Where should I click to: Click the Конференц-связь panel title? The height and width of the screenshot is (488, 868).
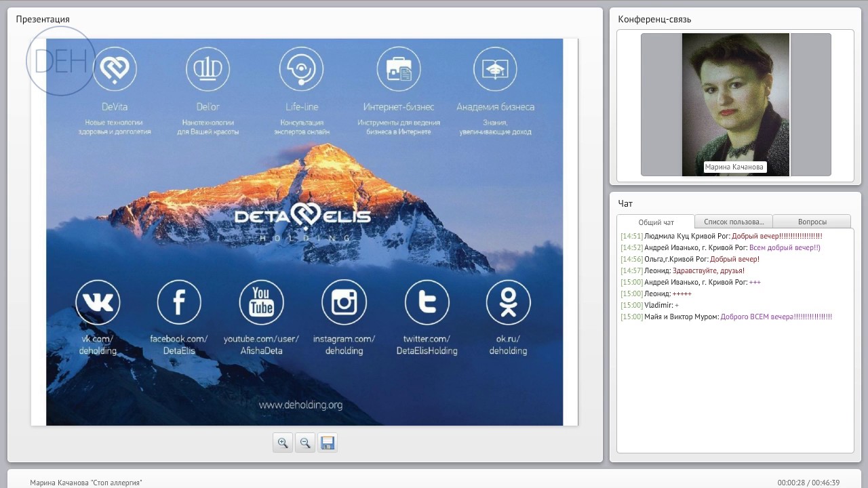click(654, 19)
